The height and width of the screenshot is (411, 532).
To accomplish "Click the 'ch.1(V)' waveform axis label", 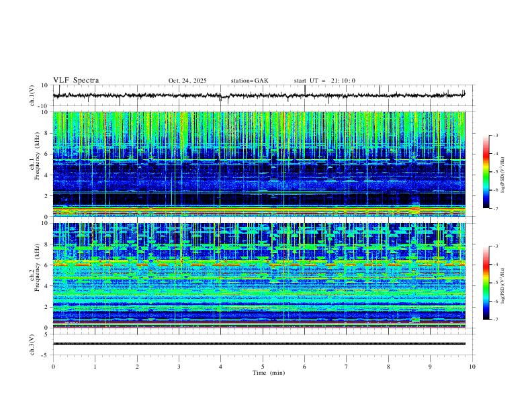I will click(32, 95).
